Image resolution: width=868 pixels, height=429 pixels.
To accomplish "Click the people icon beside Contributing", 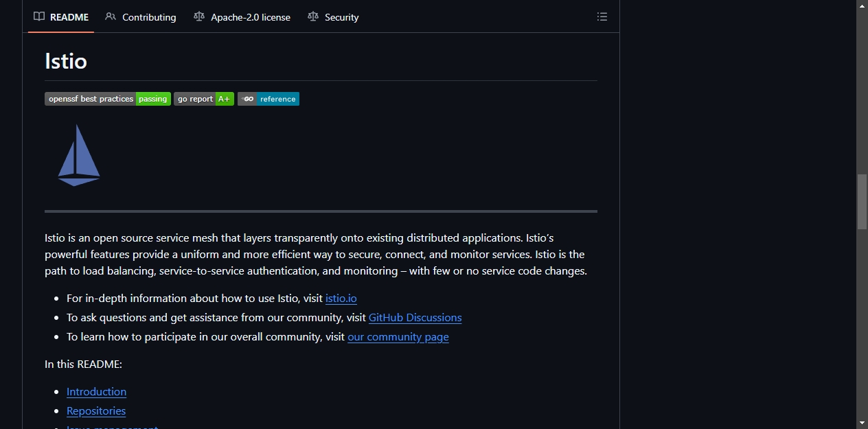I will pyautogui.click(x=111, y=16).
